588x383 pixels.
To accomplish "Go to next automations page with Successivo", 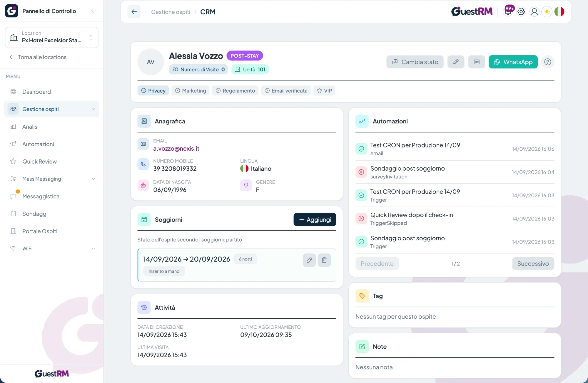I will [533, 263].
